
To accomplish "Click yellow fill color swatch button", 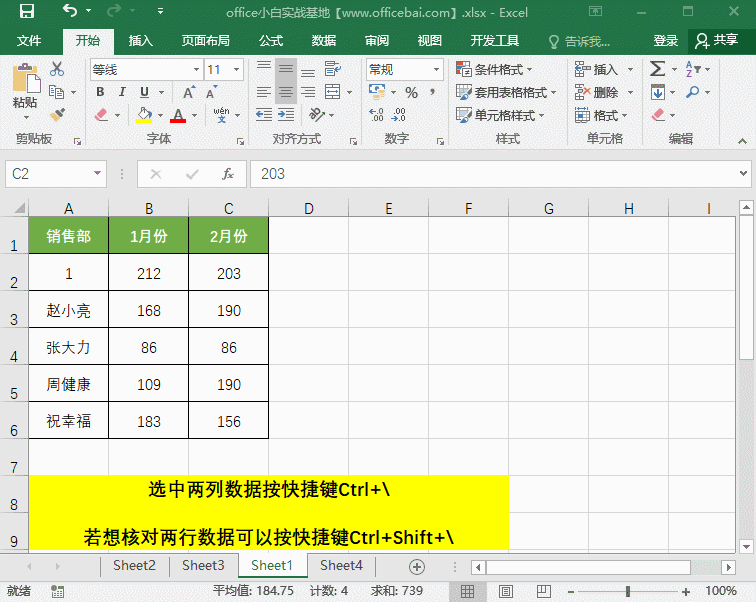I will coord(144,115).
